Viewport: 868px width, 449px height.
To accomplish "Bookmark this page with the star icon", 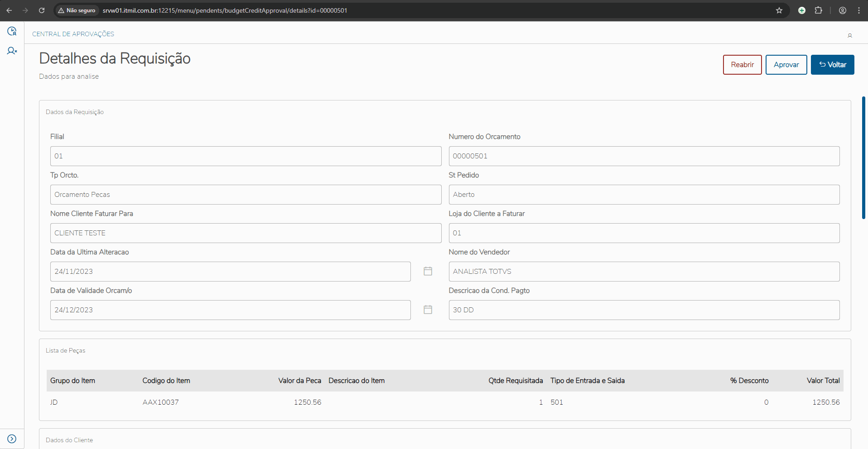I will [x=779, y=10].
